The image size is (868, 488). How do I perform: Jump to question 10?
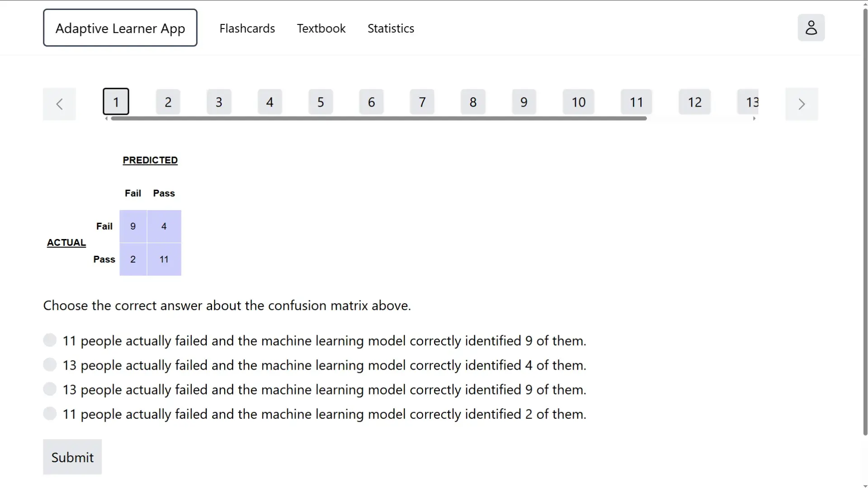click(578, 101)
